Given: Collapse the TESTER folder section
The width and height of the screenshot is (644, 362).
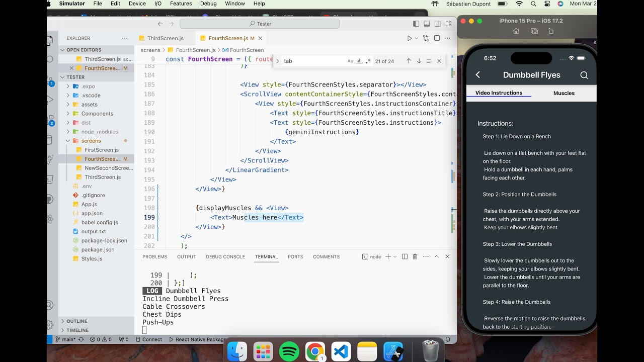Looking at the screenshot, I should 97,77.
